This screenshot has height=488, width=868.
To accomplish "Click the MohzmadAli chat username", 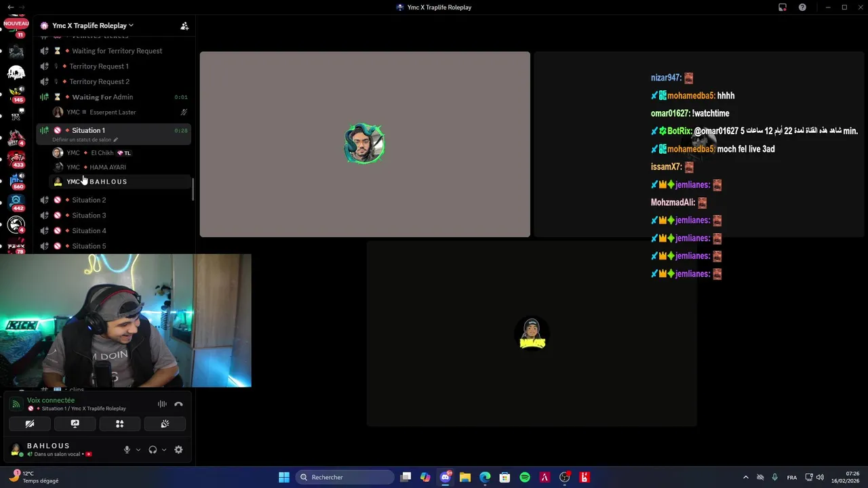I will click(673, 203).
